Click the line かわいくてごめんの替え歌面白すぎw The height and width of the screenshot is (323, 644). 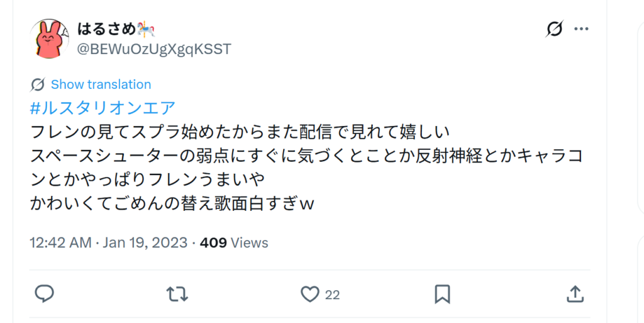[172, 204]
